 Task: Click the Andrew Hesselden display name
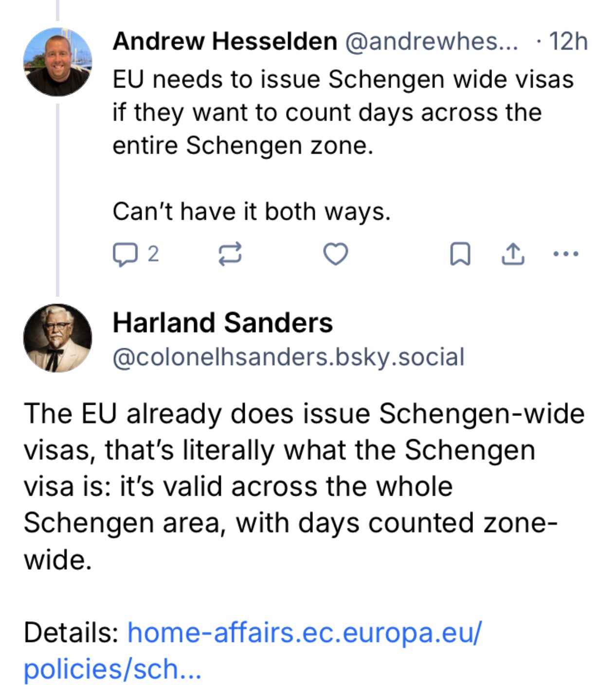(x=225, y=41)
